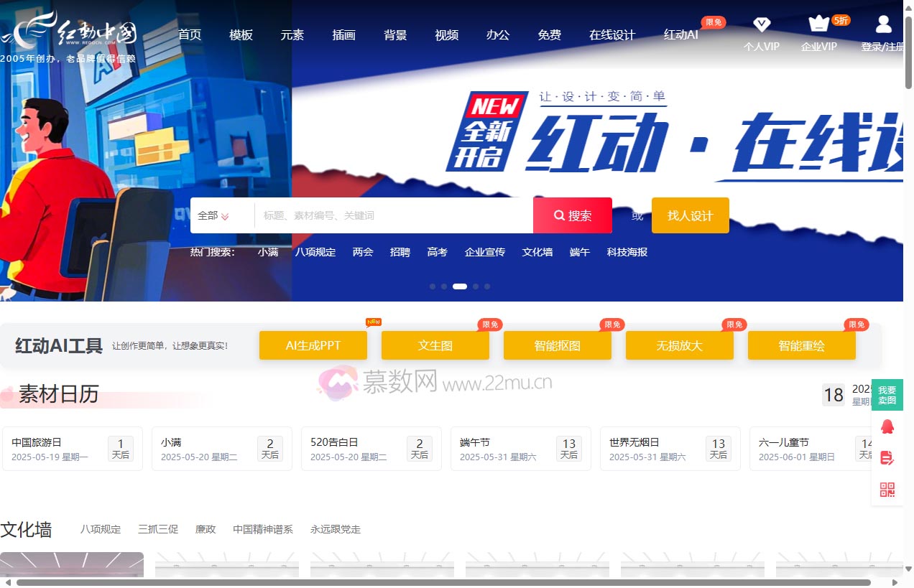This screenshot has width=914, height=588.
Task: Switch to the last carousel slide dot
Action: [x=487, y=286]
